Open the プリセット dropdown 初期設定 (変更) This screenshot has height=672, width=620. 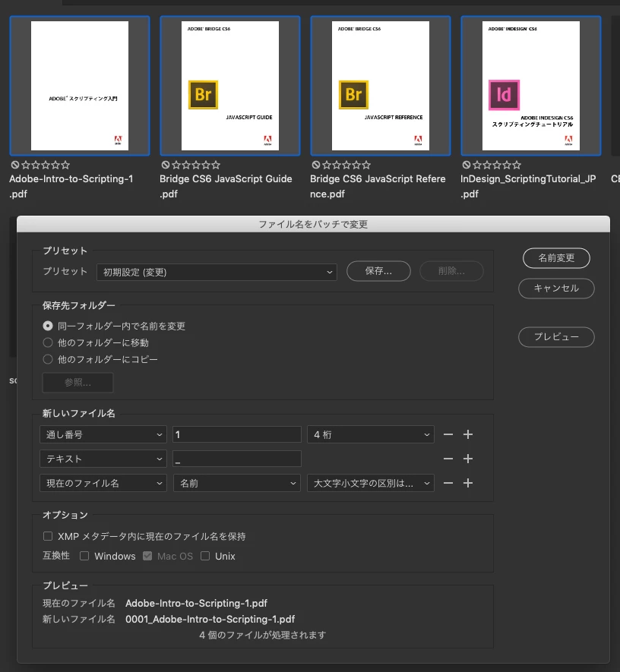pyautogui.click(x=217, y=272)
